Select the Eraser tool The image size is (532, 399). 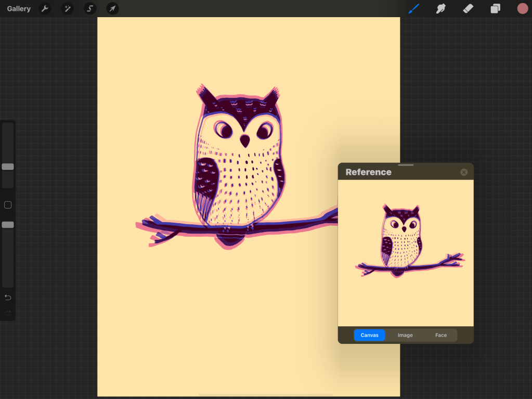468,9
